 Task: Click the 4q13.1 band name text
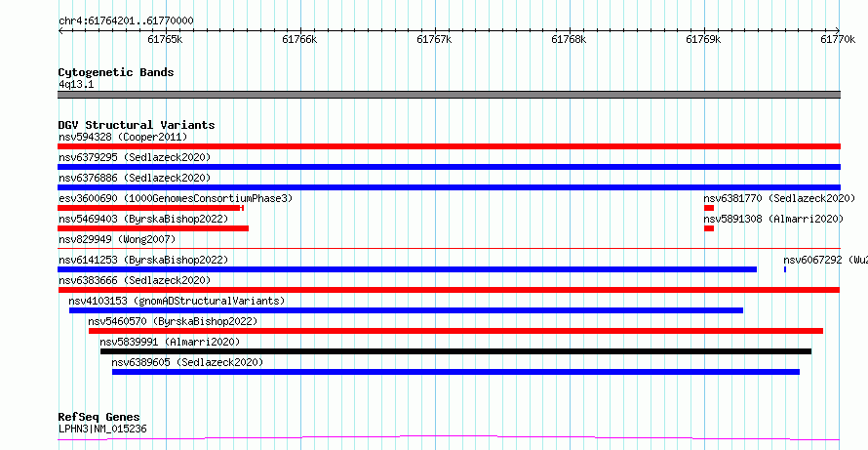76,85
